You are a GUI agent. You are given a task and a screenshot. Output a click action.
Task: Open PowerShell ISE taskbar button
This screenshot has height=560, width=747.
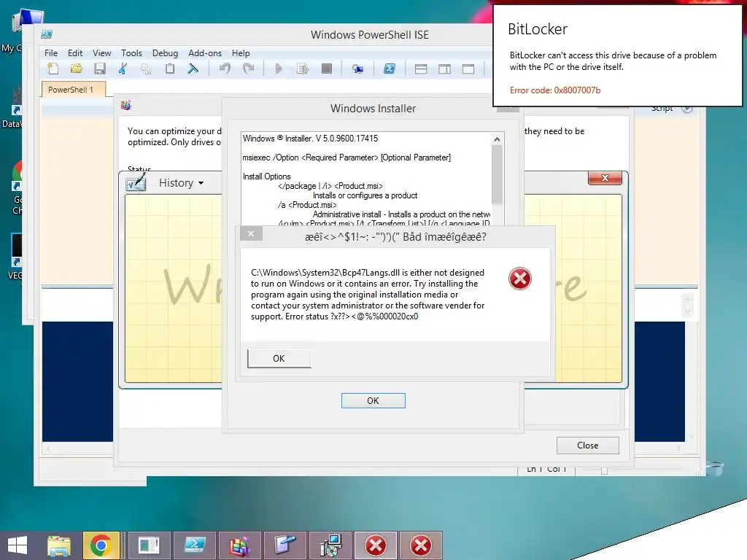point(194,545)
